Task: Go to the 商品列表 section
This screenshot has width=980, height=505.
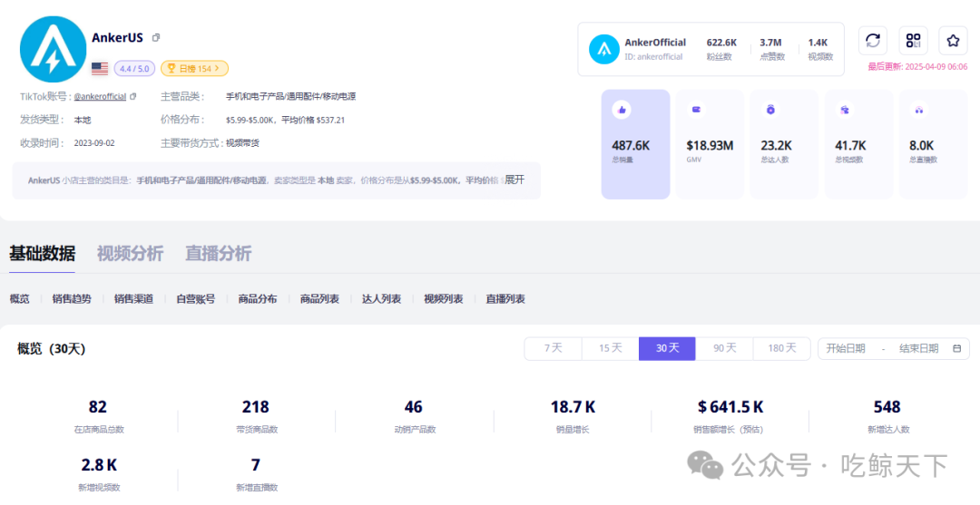Action: (319, 299)
